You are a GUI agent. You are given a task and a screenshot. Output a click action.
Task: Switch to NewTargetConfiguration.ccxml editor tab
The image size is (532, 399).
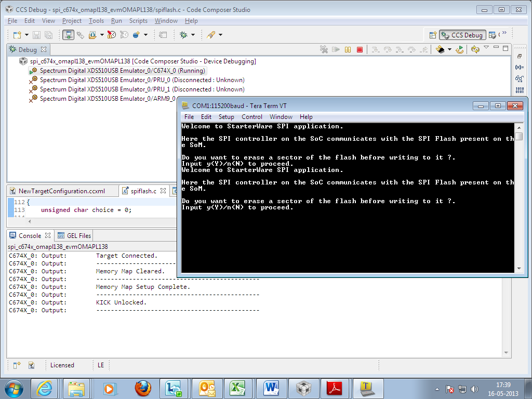click(x=62, y=191)
